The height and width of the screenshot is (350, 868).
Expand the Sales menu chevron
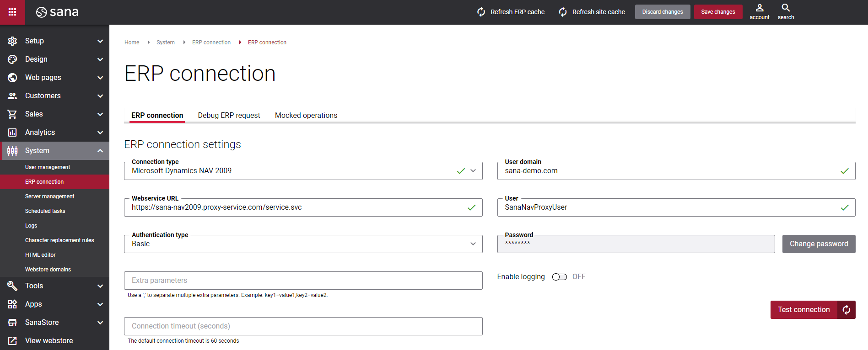click(x=100, y=114)
